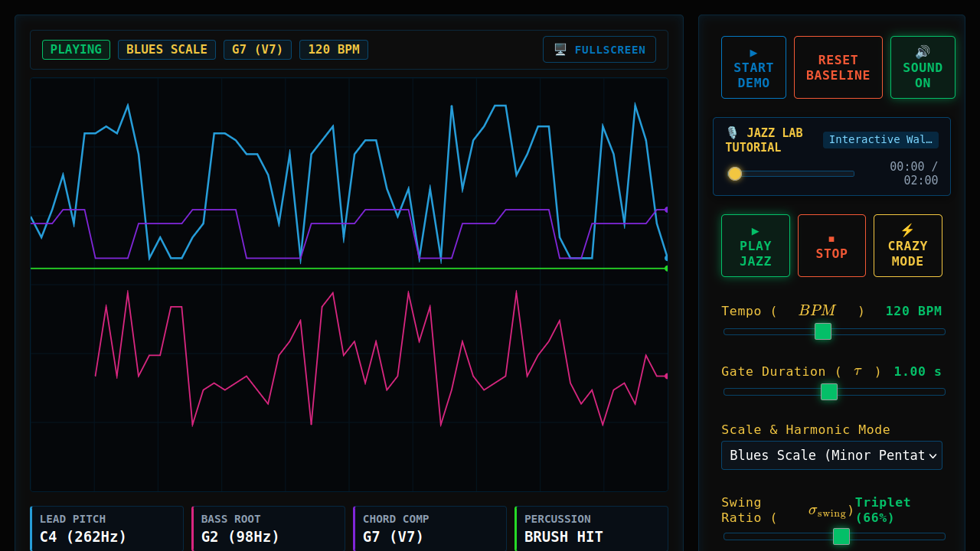Click the purple chord line endpoint marker
Screen dimensions: 980x551
pos(666,210)
